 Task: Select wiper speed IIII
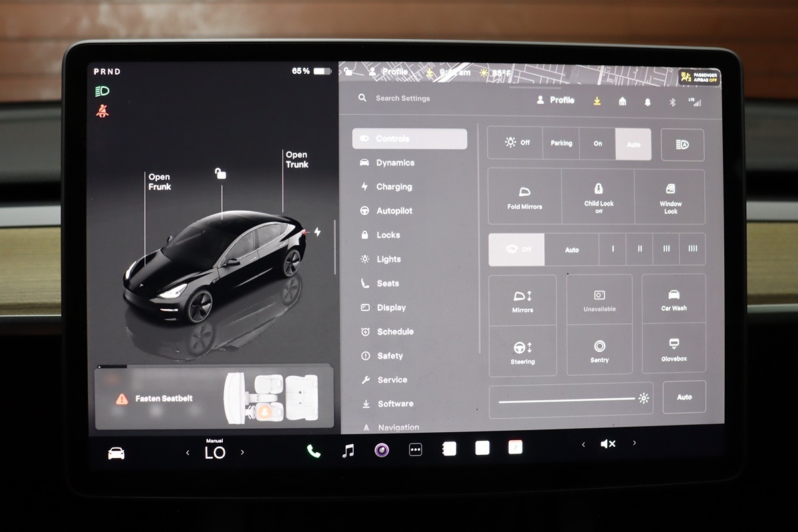[x=692, y=249]
